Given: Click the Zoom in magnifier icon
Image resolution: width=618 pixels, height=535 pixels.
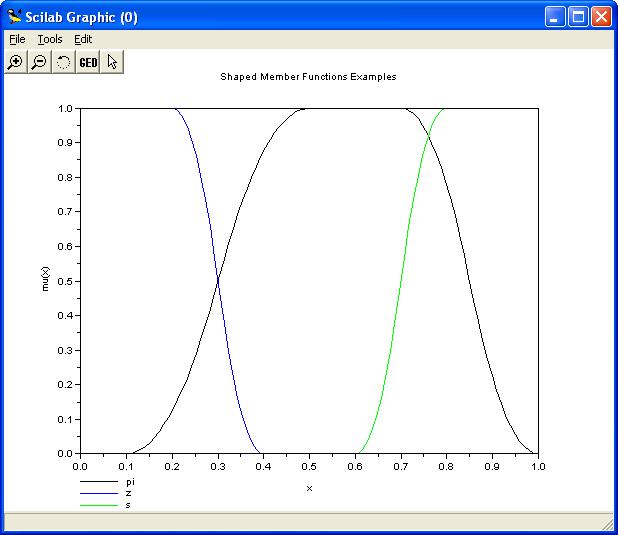Looking at the screenshot, I should (15, 62).
